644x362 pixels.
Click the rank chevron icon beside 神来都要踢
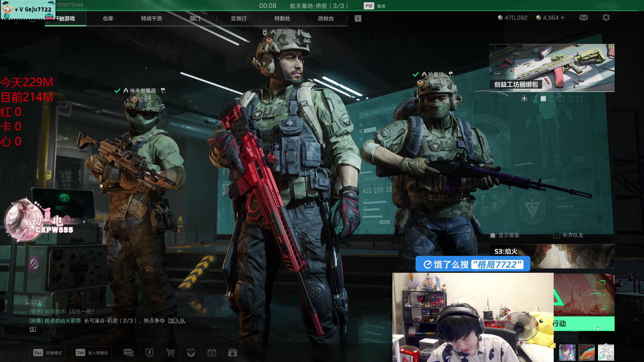point(126,90)
